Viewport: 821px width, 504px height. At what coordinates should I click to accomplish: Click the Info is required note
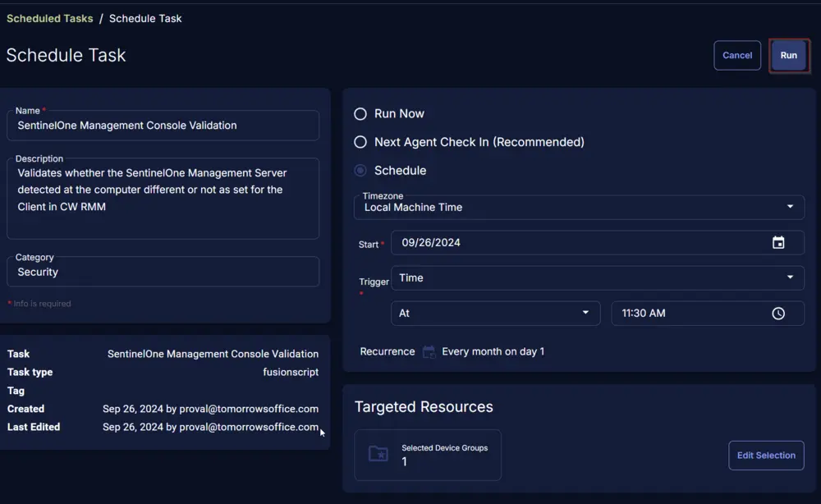pyautogui.click(x=39, y=304)
